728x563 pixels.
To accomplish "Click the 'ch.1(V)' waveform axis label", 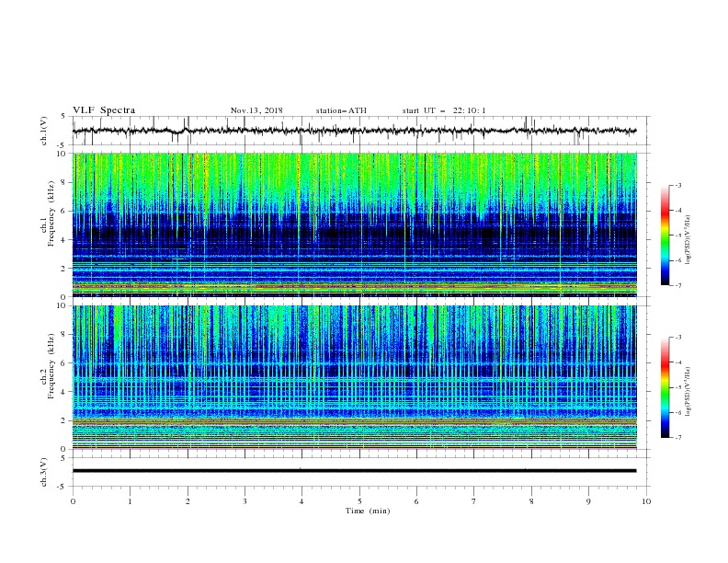I will click(44, 131).
